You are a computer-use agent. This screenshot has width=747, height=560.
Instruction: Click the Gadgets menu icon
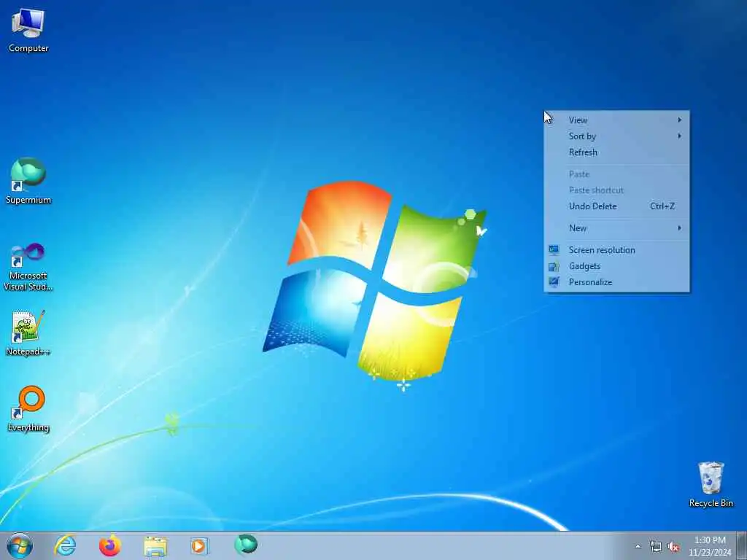coord(554,265)
